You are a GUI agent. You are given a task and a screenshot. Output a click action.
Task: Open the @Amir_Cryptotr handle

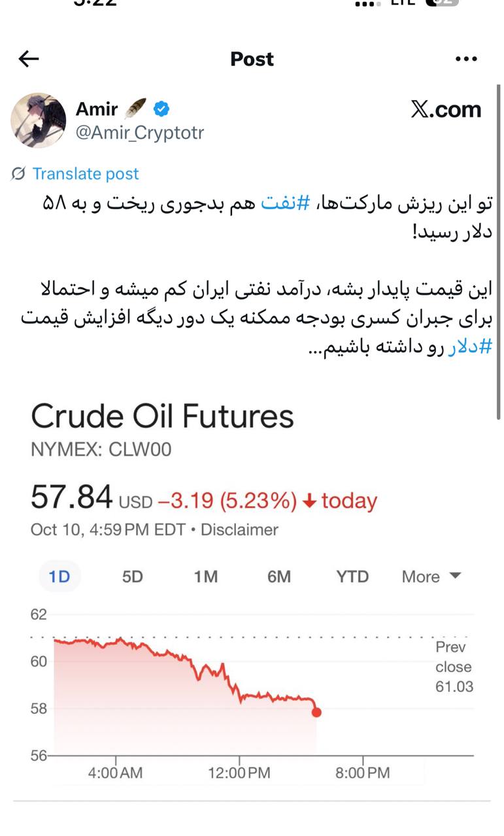click(140, 133)
